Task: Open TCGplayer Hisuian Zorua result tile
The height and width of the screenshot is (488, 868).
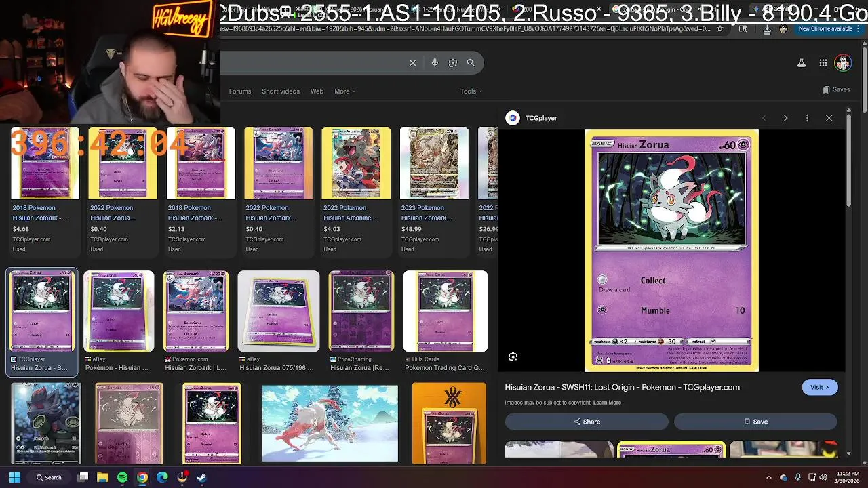Action: point(42,321)
